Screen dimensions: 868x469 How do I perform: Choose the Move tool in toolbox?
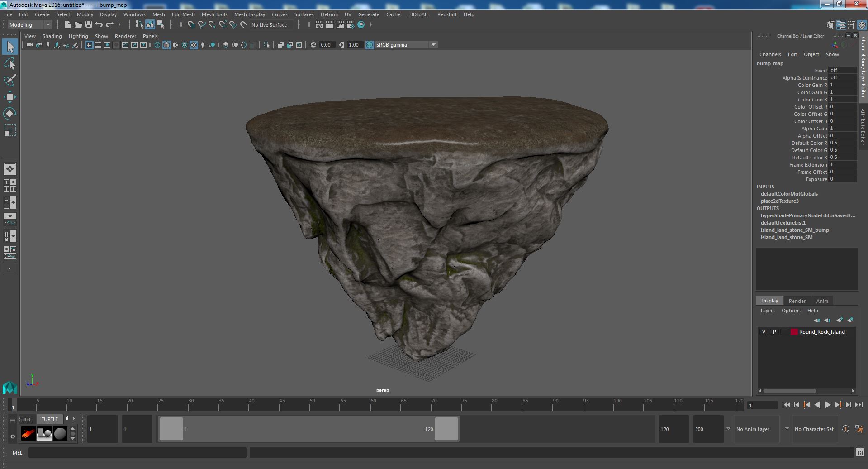pyautogui.click(x=10, y=97)
